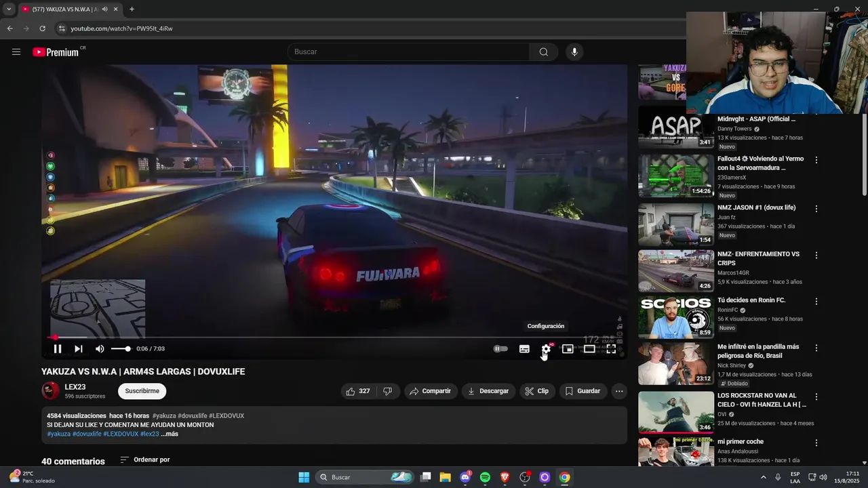Open LEX23 channel avatar
868x488 pixels.
(51, 390)
